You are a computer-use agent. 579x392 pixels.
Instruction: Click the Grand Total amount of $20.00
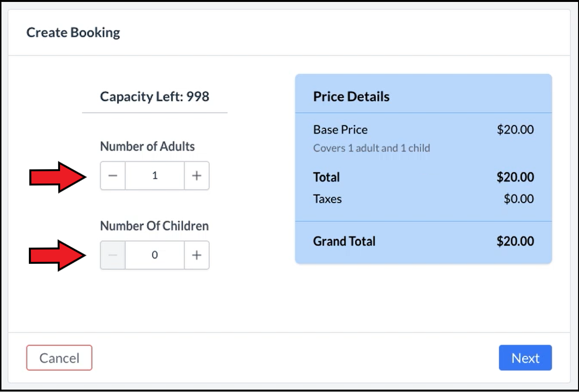point(516,241)
